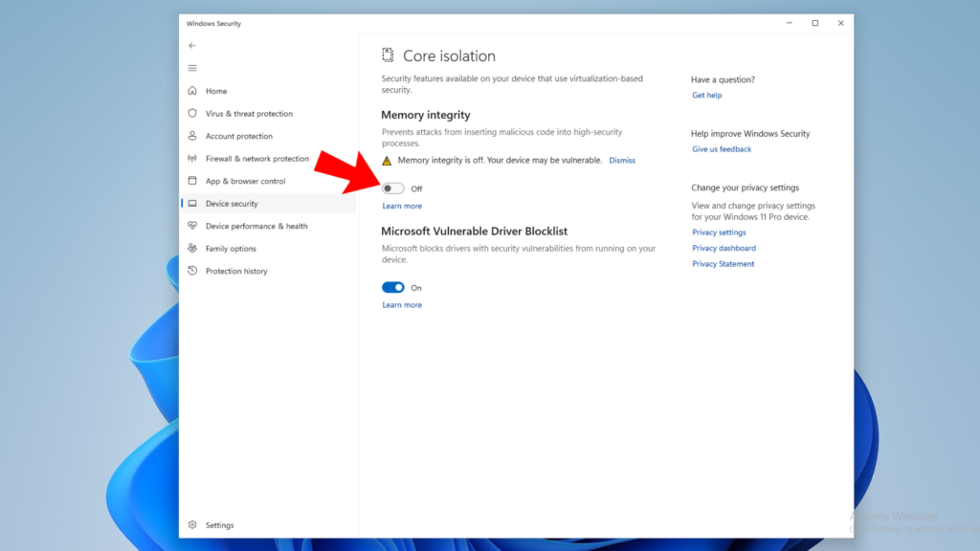Click the Windows Security window title
Screen dimensions: 980x551
click(213, 24)
